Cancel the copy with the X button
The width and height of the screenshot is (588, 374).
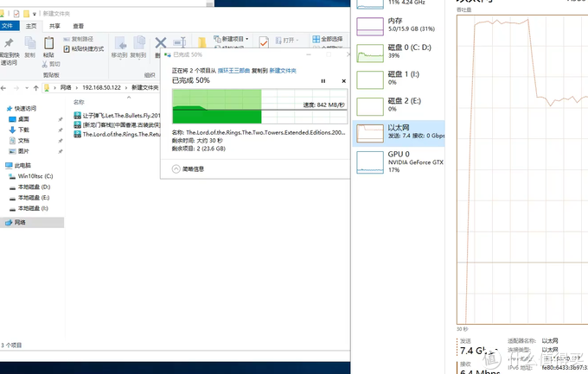point(343,81)
